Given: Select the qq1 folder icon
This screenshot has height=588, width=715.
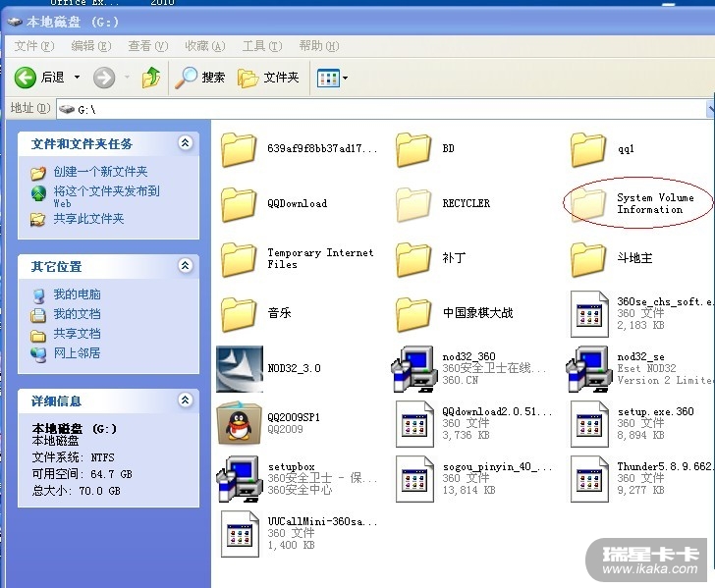Looking at the screenshot, I should click(588, 149).
